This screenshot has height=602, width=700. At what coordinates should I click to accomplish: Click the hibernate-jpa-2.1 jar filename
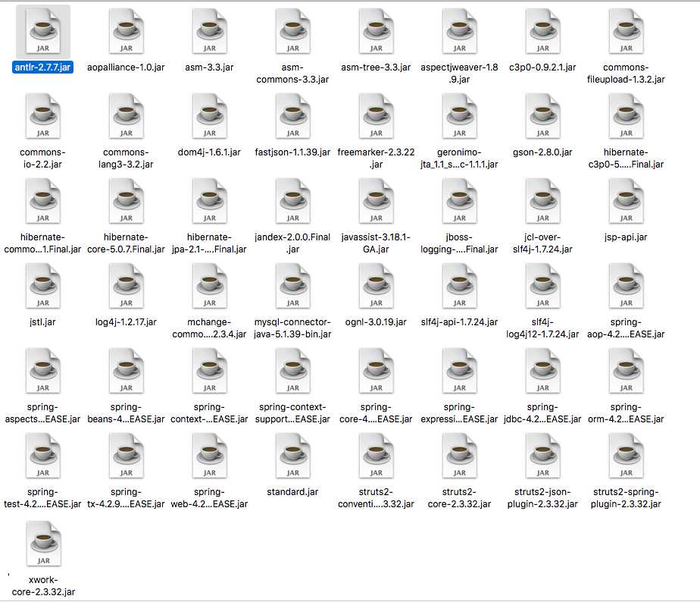209,243
